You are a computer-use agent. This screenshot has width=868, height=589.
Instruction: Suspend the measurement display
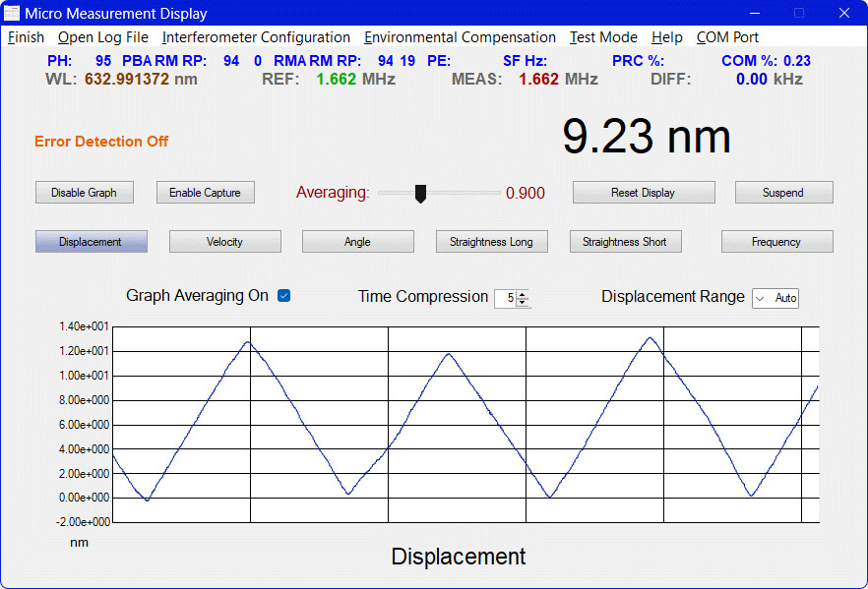[x=783, y=193]
